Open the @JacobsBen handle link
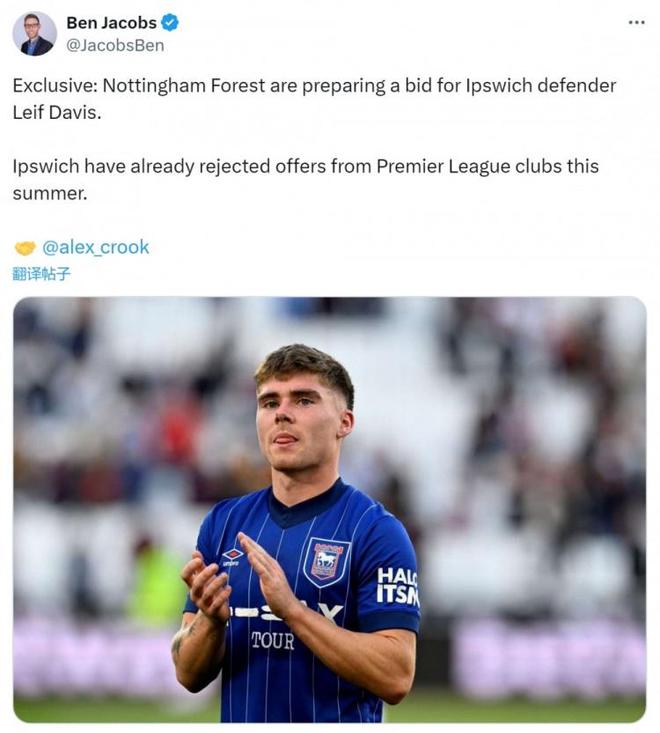This screenshot has width=660, height=733. (115, 45)
